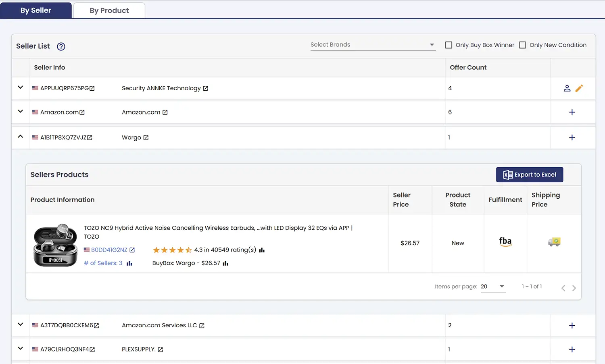Click the fba fulfillment badge

(505, 242)
